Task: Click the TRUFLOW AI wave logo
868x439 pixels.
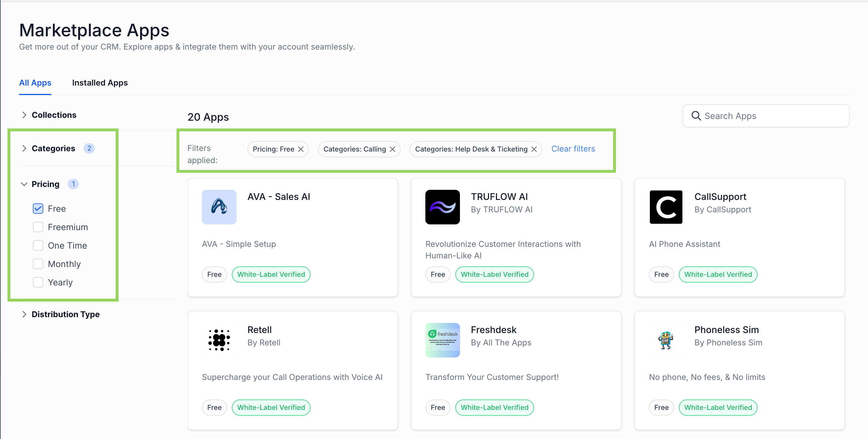Action: point(442,207)
